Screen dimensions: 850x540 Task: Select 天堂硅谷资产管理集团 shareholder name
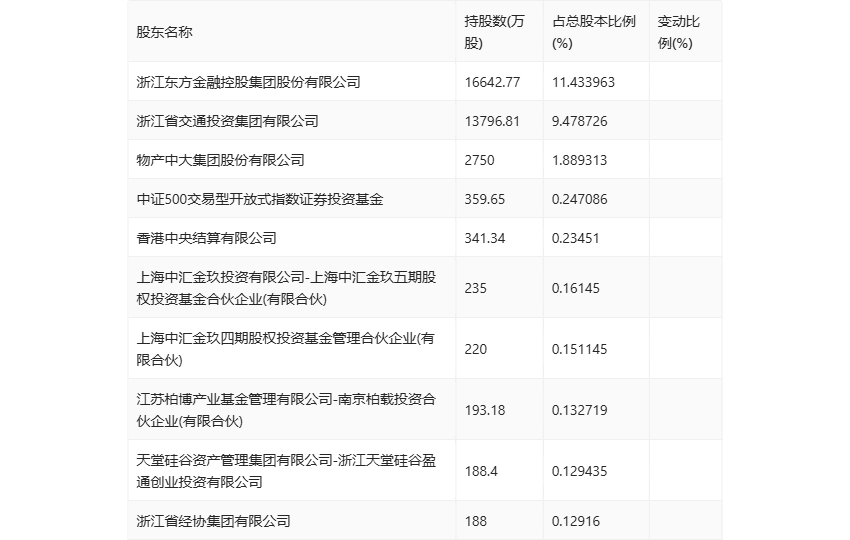(x=286, y=471)
